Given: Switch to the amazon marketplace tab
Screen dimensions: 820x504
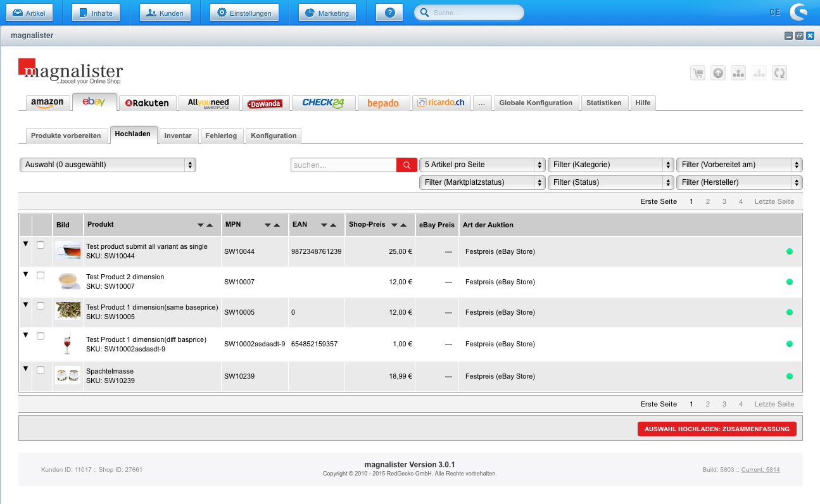Looking at the screenshot, I should click(47, 103).
